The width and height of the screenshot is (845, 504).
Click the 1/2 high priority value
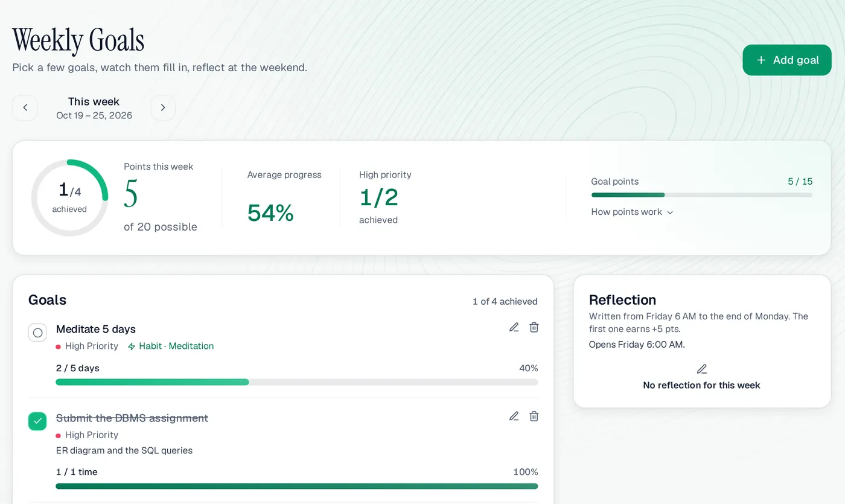[x=378, y=197]
